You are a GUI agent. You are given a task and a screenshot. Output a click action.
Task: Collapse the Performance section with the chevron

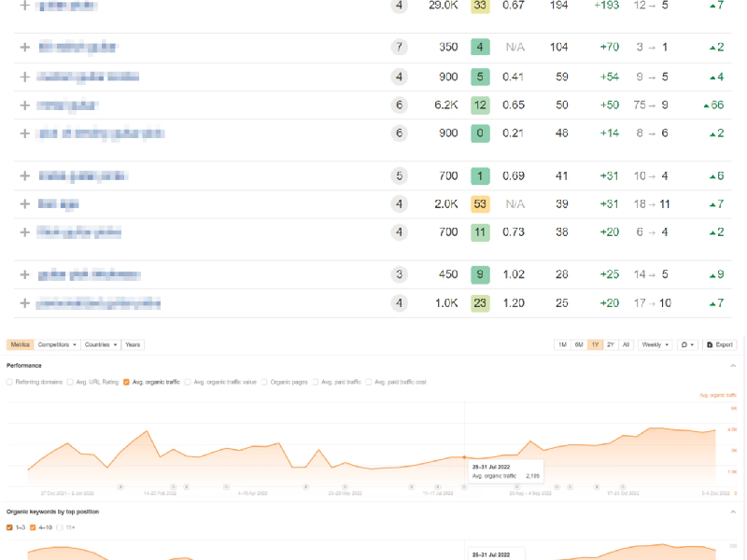[x=732, y=365]
